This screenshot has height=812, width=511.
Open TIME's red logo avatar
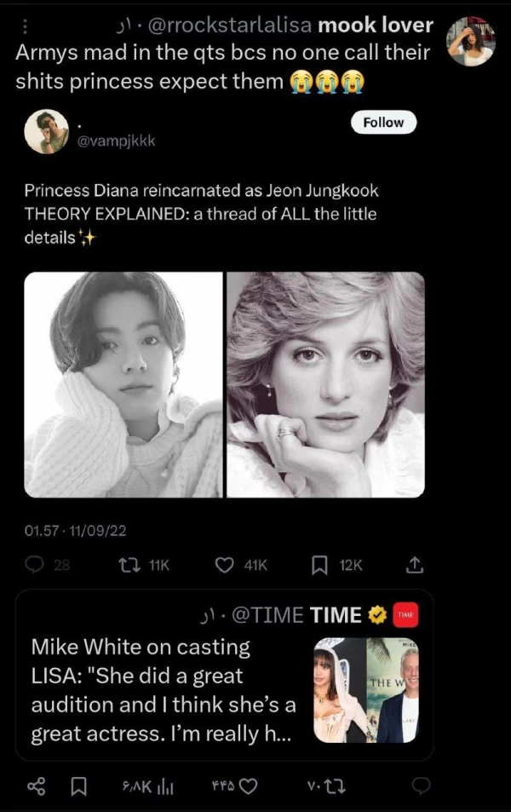pos(405,614)
